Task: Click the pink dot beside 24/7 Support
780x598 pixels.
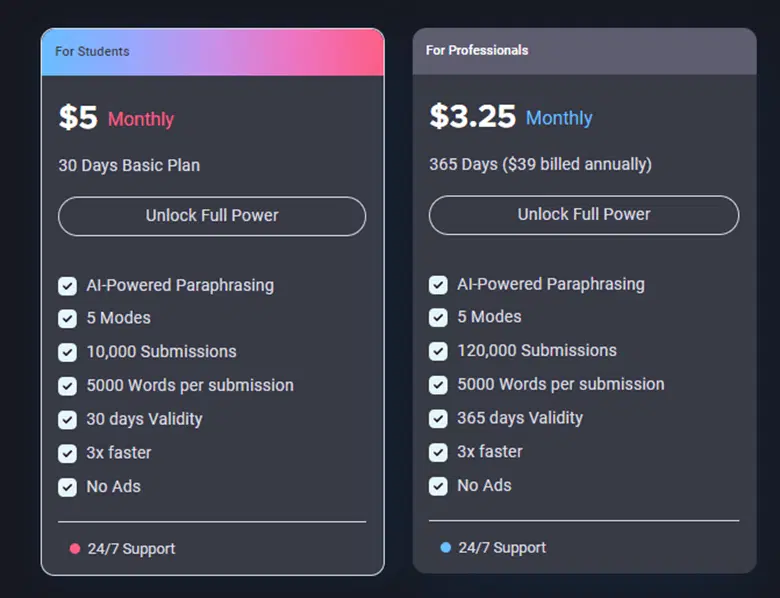Action: (x=74, y=549)
